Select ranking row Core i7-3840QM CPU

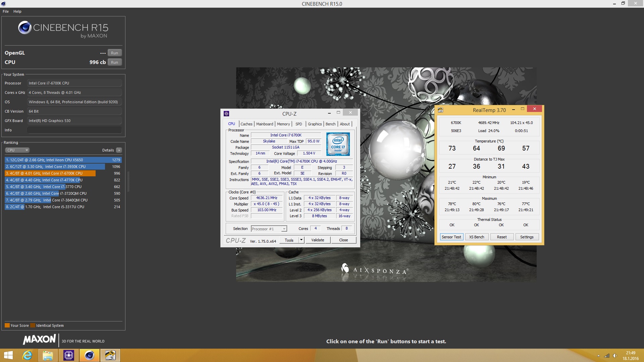[63, 200]
